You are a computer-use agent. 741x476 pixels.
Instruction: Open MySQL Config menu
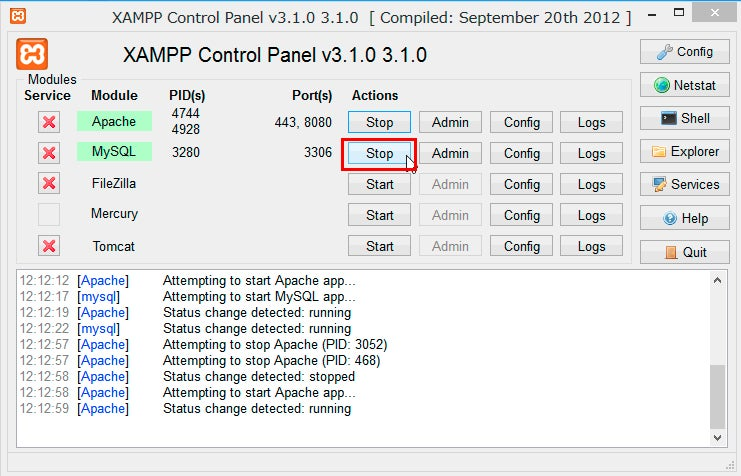tap(521, 153)
